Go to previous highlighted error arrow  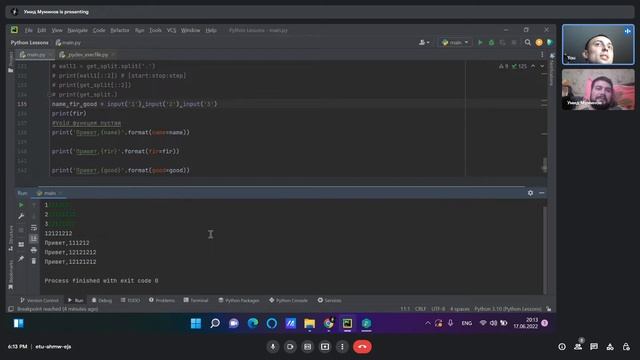click(x=533, y=66)
